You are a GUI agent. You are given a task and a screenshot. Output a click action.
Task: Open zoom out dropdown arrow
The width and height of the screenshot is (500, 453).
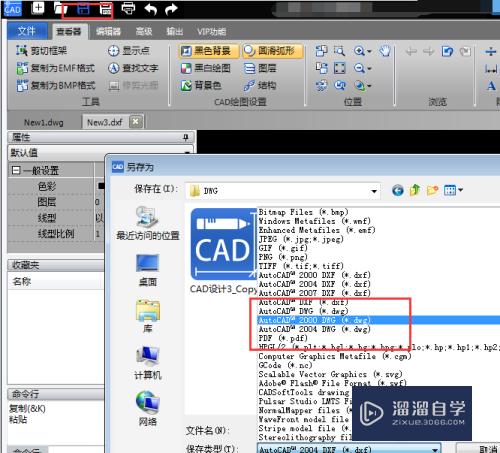click(x=369, y=69)
